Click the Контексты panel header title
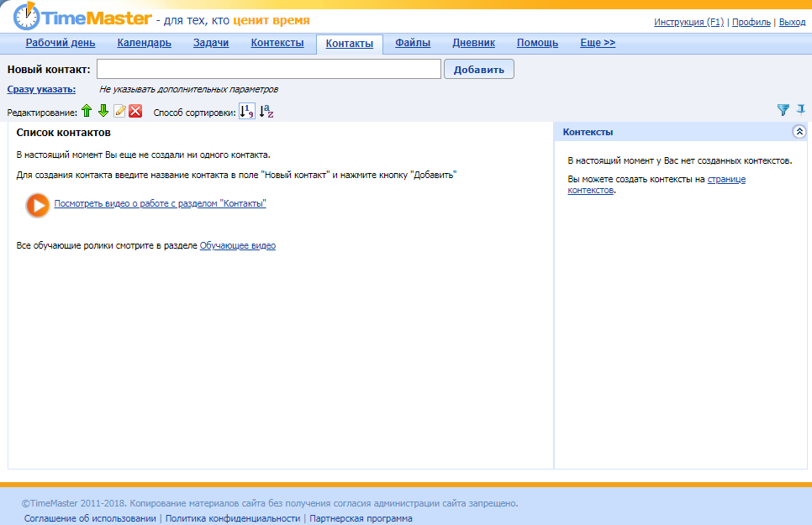The width and height of the screenshot is (812, 525). coord(588,132)
